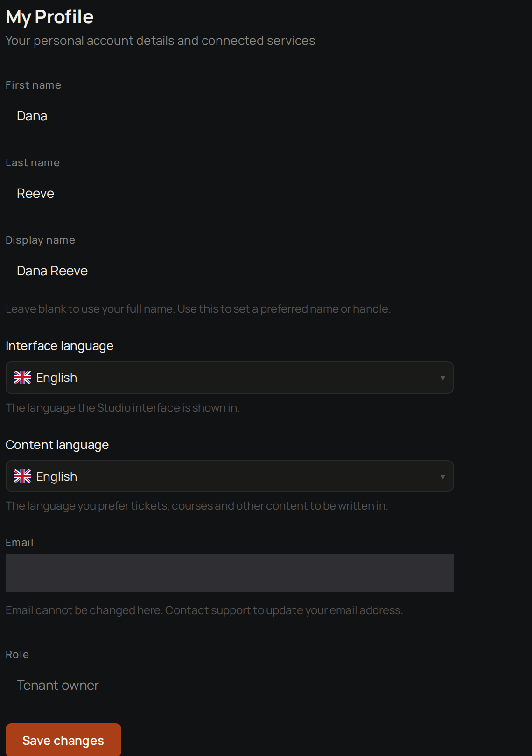
Task: Click 'The language the Studio interface is shown in' text
Action: coord(122,408)
